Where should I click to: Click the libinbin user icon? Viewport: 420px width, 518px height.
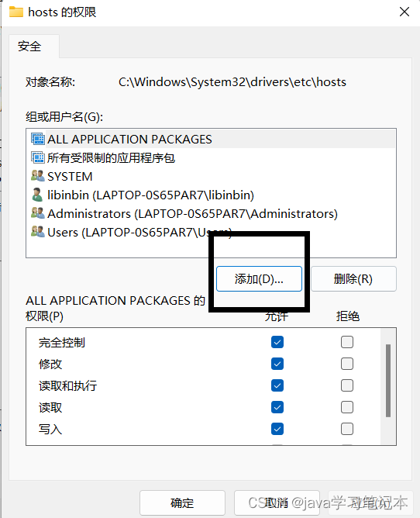37,195
